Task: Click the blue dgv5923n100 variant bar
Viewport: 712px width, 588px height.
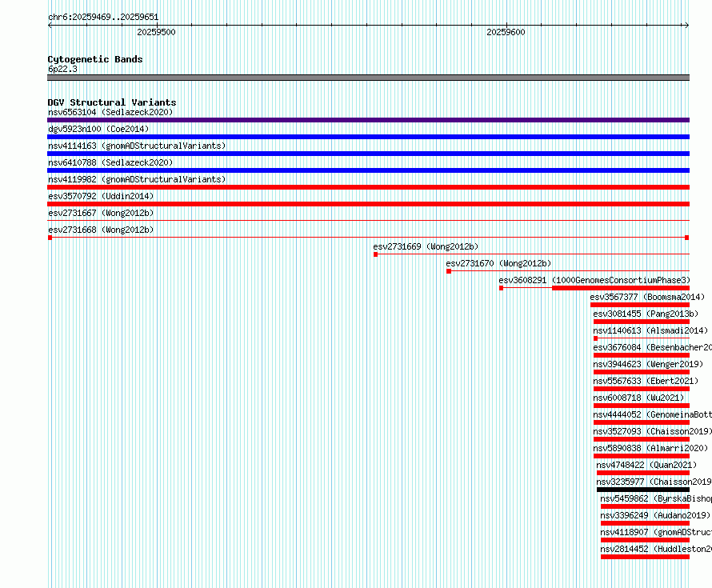Action: (368, 137)
